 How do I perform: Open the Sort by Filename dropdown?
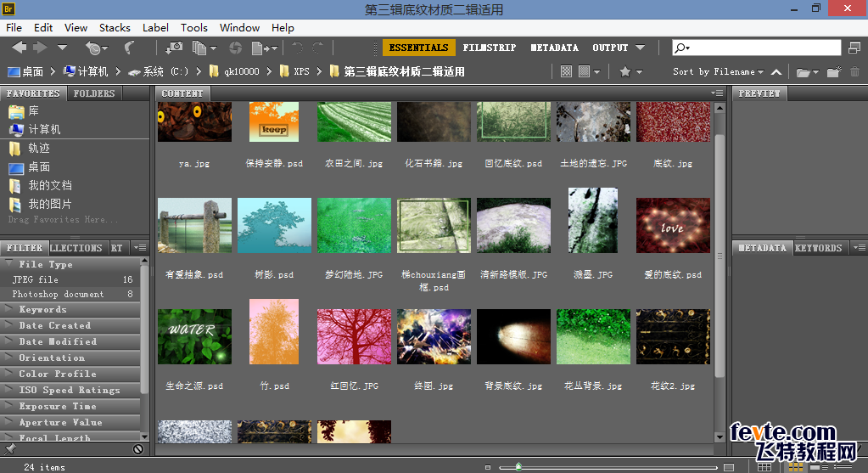tap(718, 72)
